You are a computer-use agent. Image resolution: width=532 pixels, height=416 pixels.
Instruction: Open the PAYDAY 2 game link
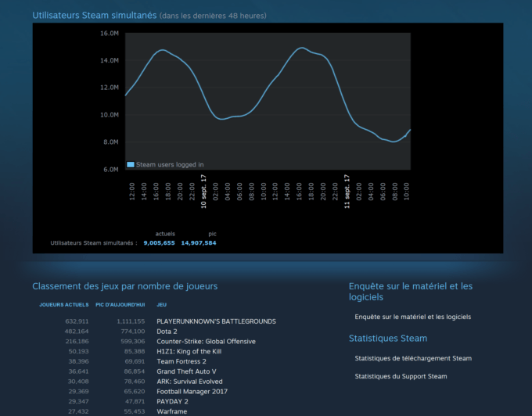pos(172,401)
